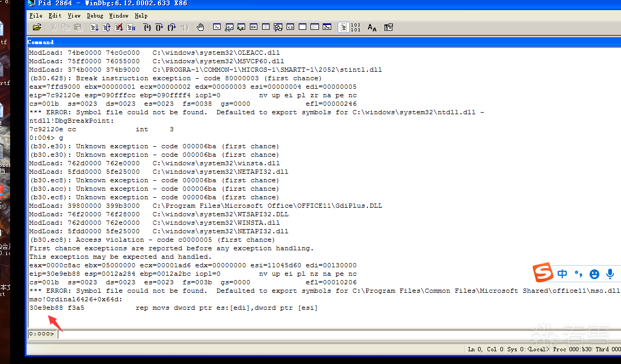Viewport: 621px width, 364px height.
Task: Click the Go (run) toolbar icon
Action: (94, 27)
